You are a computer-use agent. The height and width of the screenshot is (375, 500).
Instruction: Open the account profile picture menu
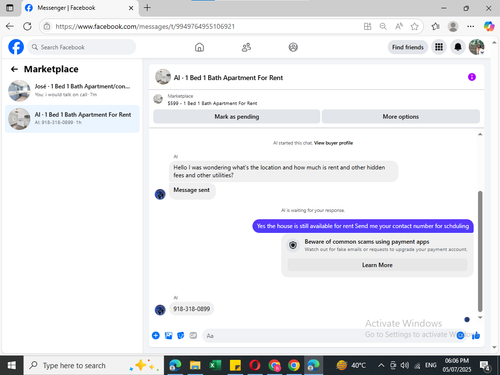tap(477, 47)
